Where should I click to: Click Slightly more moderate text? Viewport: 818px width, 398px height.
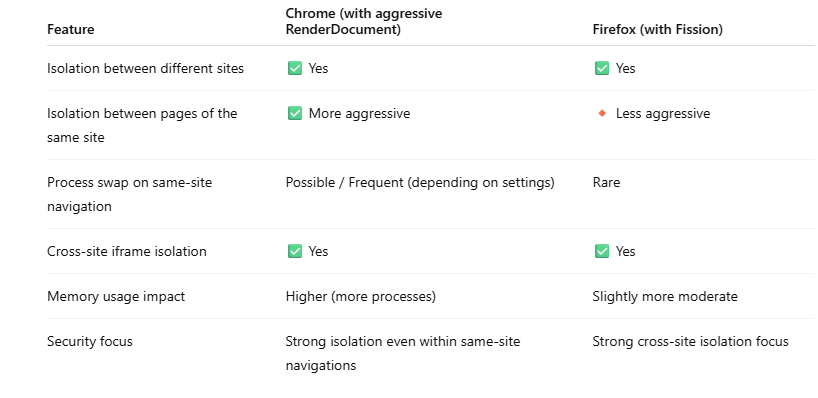coord(665,296)
